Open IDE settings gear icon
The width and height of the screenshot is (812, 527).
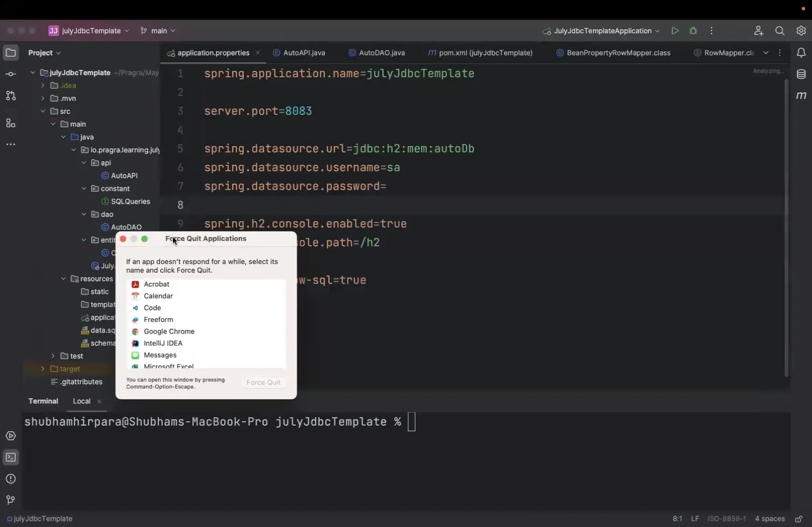(x=801, y=31)
